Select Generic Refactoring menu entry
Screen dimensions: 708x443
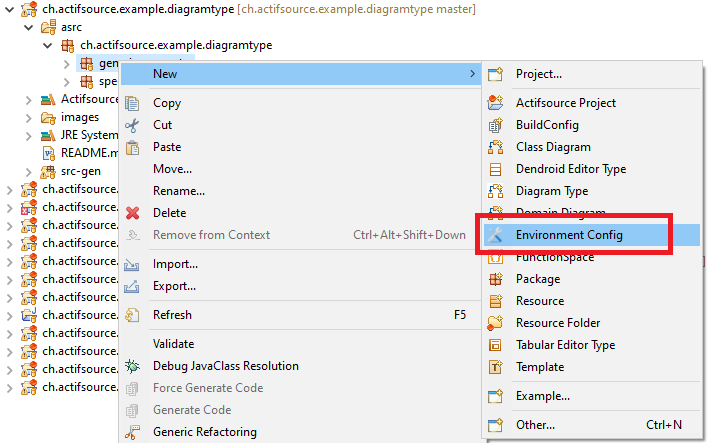(204, 432)
